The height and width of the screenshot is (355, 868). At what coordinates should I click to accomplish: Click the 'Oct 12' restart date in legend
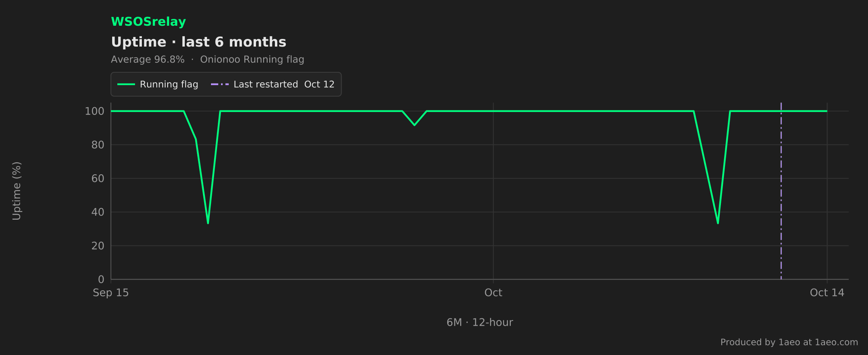point(319,84)
